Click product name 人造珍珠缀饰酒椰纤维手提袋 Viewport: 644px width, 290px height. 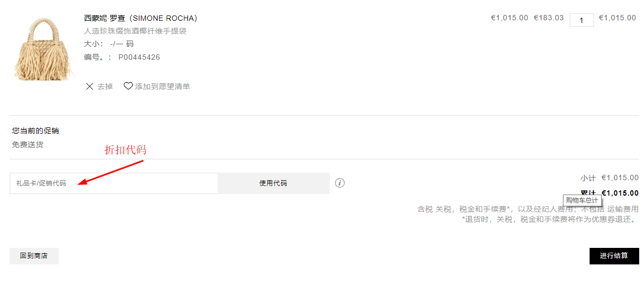[x=135, y=31]
